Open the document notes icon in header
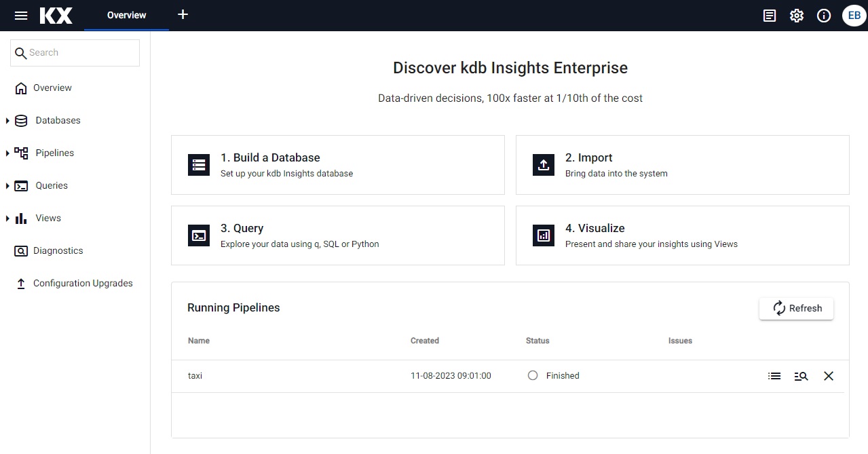This screenshot has width=868, height=454. click(770, 16)
